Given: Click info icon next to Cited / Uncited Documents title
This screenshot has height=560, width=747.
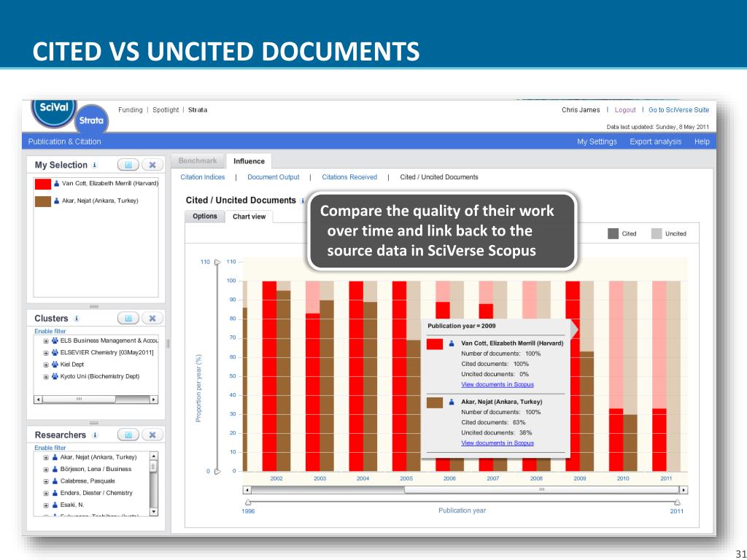Looking at the screenshot, I should [x=303, y=201].
